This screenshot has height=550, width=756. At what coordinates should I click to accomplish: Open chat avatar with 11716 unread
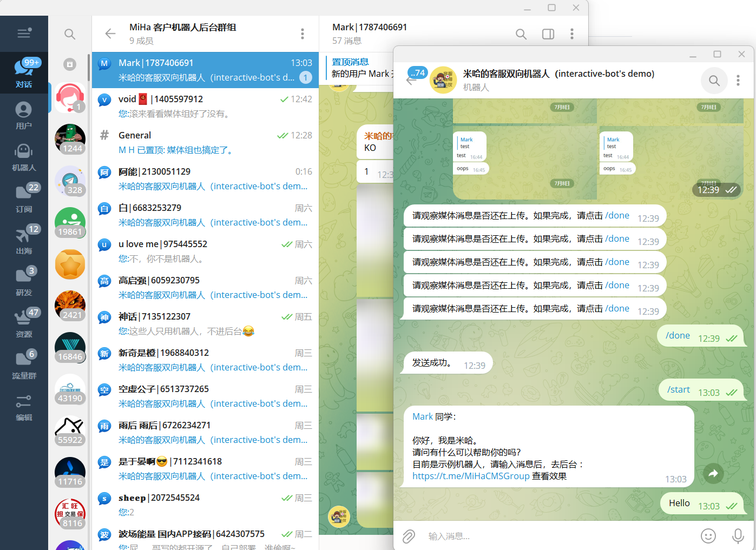[x=70, y=472]
